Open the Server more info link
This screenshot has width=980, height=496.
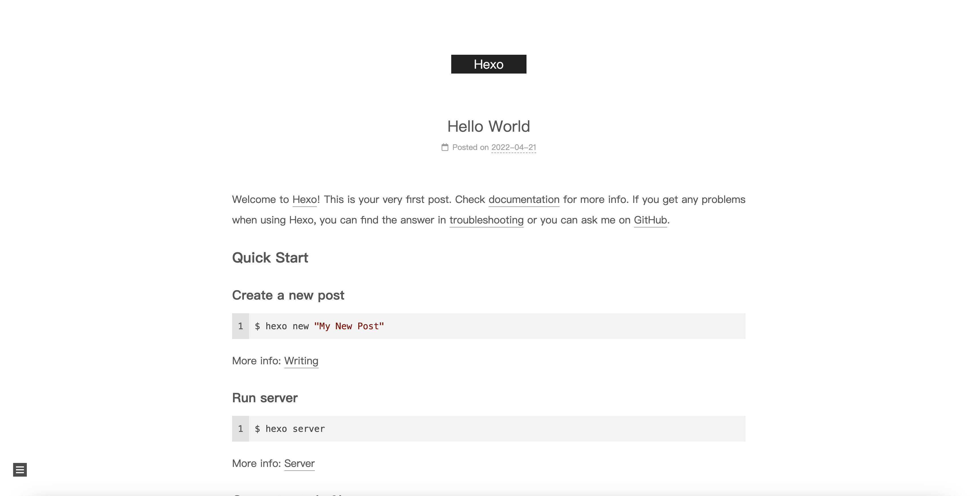coord(299,464)
